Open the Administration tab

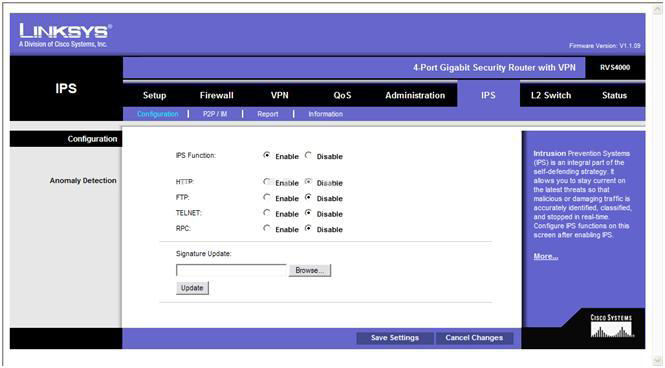click(415, 95)
